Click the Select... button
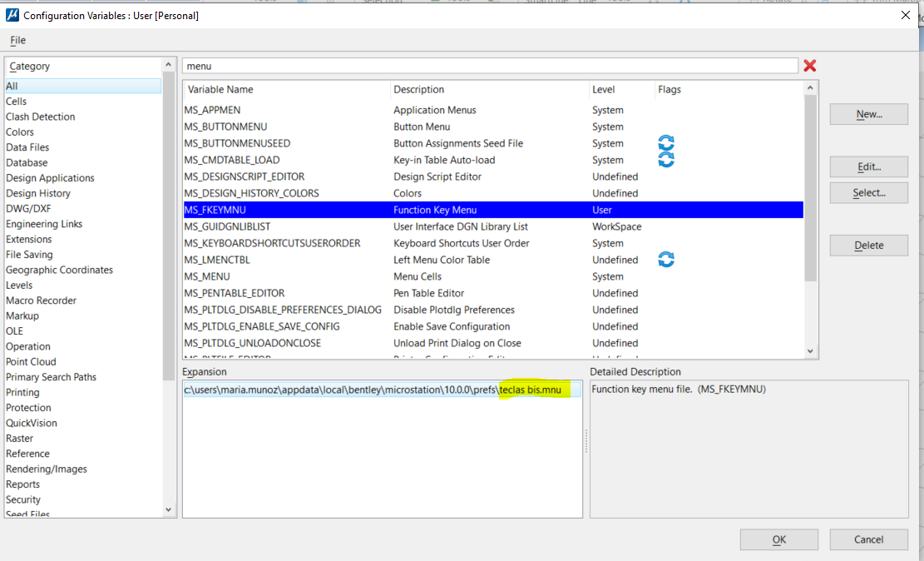This screenshot has width=924, height=561. (868, 193)
